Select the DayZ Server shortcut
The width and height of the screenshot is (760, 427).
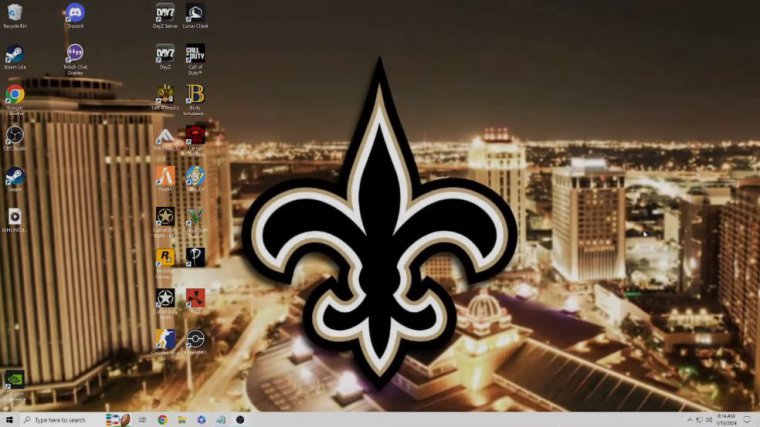click(165, 13)
